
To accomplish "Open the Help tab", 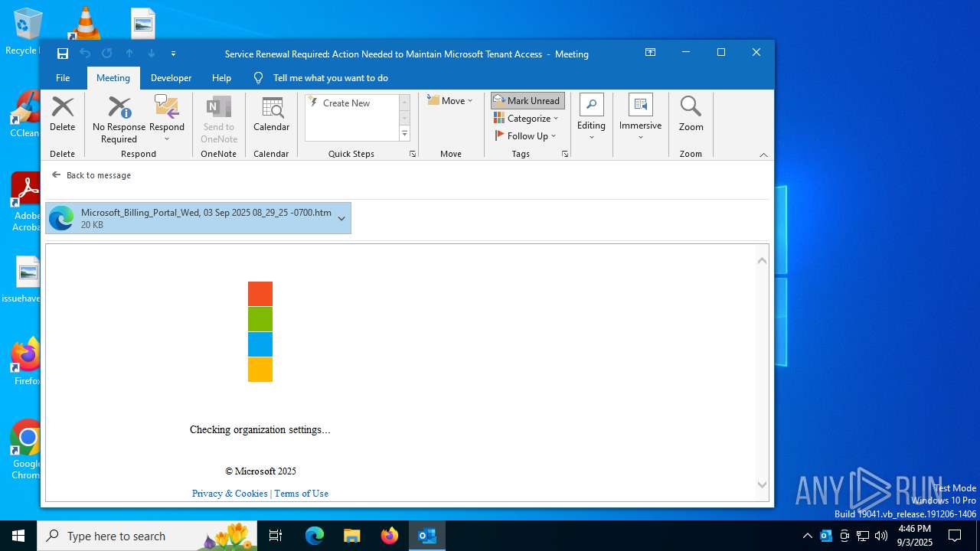I will pos(221,78).
